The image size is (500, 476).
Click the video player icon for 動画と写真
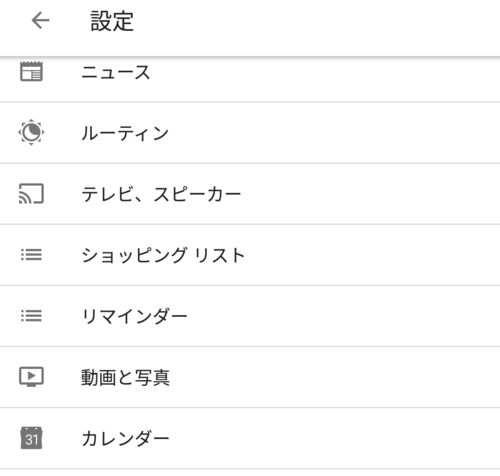click(31, 377)
